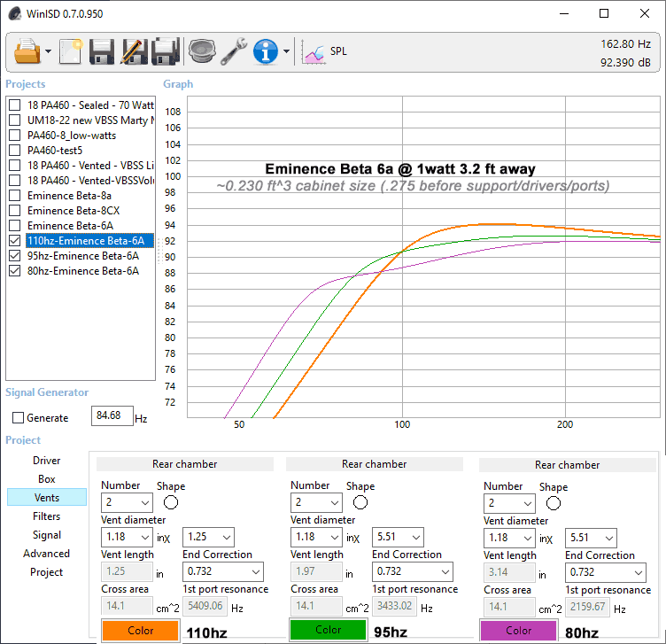The height and width of the screenshot is (644, 666).
Task: Open 80hz End Correction 0.732 dropdown
Action: 606,572
